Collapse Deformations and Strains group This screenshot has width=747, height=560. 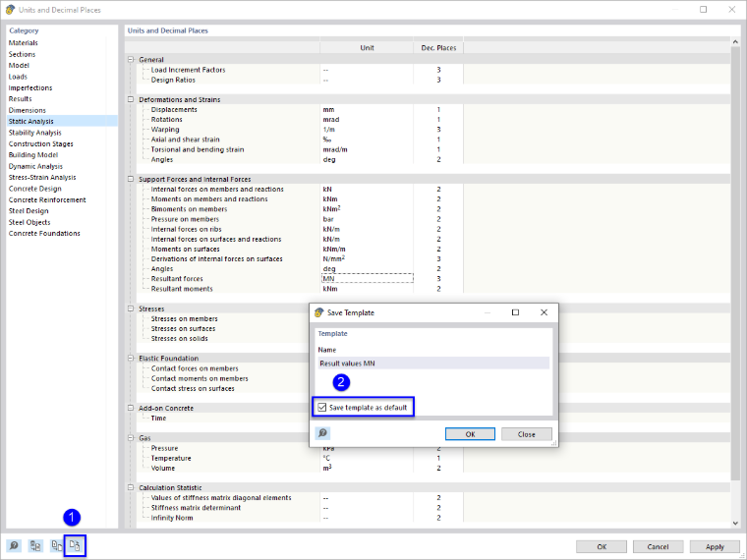coord(131,99)
